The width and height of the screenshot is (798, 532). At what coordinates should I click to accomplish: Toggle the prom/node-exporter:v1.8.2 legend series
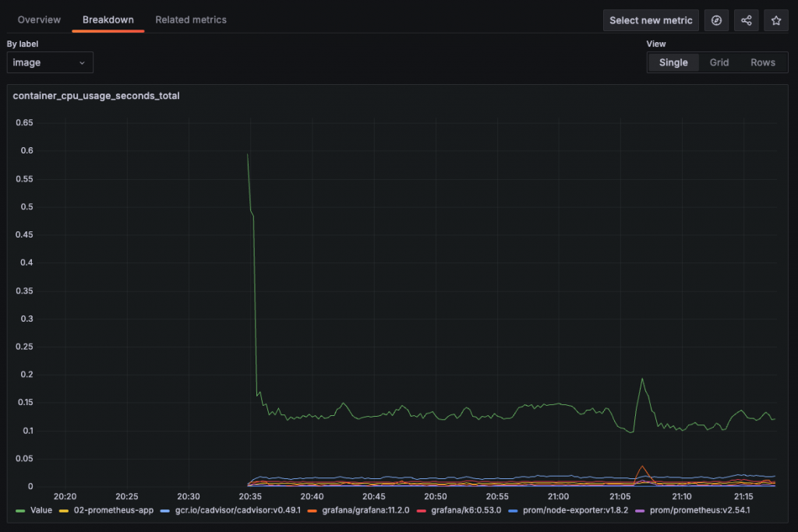pyautogui.click(x=575, y=510)
